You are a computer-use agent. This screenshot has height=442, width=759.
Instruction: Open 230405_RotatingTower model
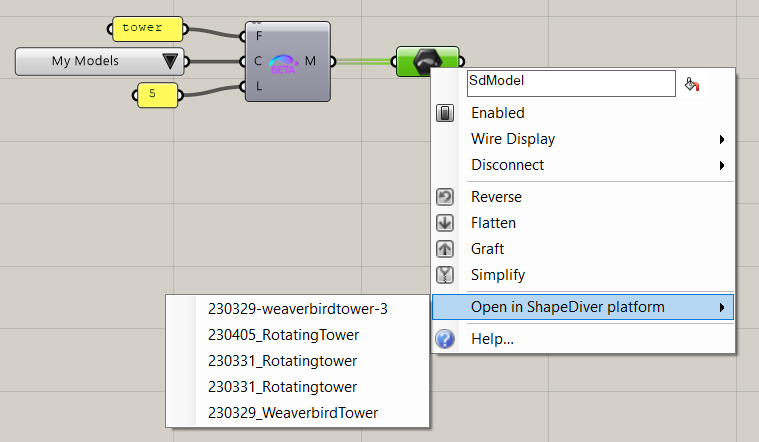tap(283, 335)
